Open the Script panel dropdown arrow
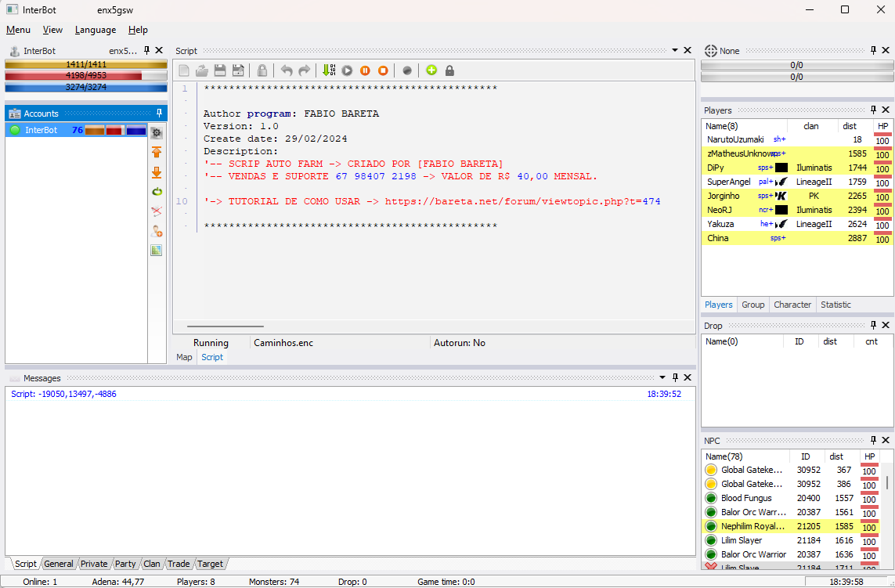Viewport: 895px width, 588px height. [x=675, y=50]
